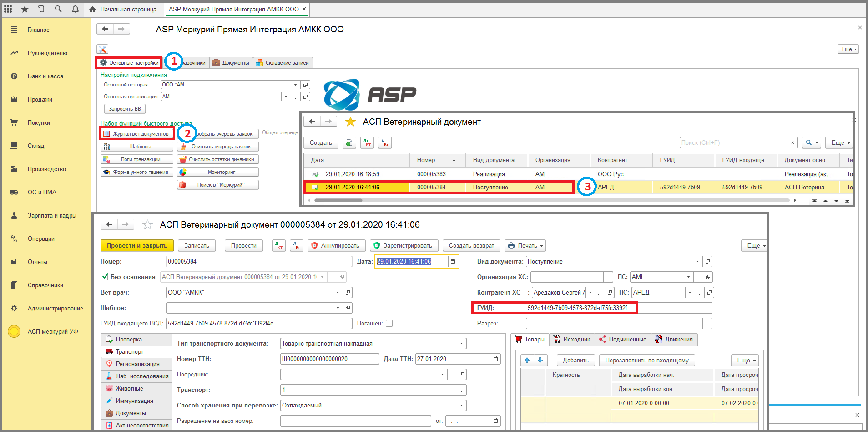Select row 000005383 Реализация
The height and width of the screenshot is (432, 868).
pos(578,174)
